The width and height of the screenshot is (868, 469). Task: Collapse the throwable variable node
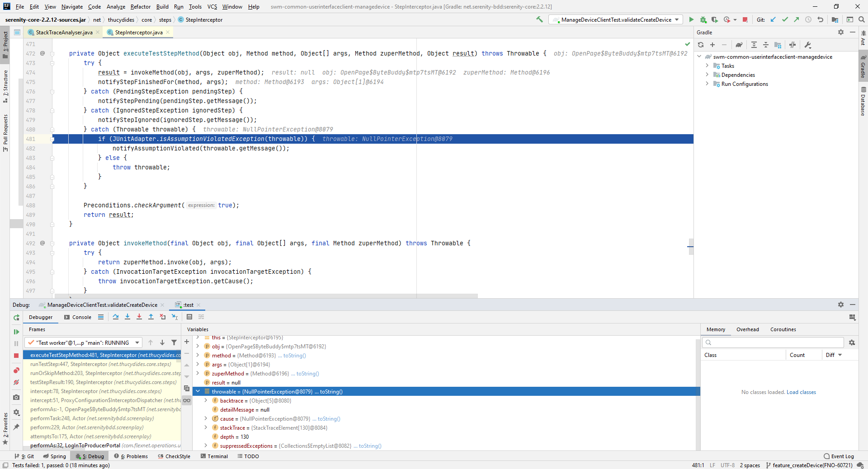pos(198,392)
